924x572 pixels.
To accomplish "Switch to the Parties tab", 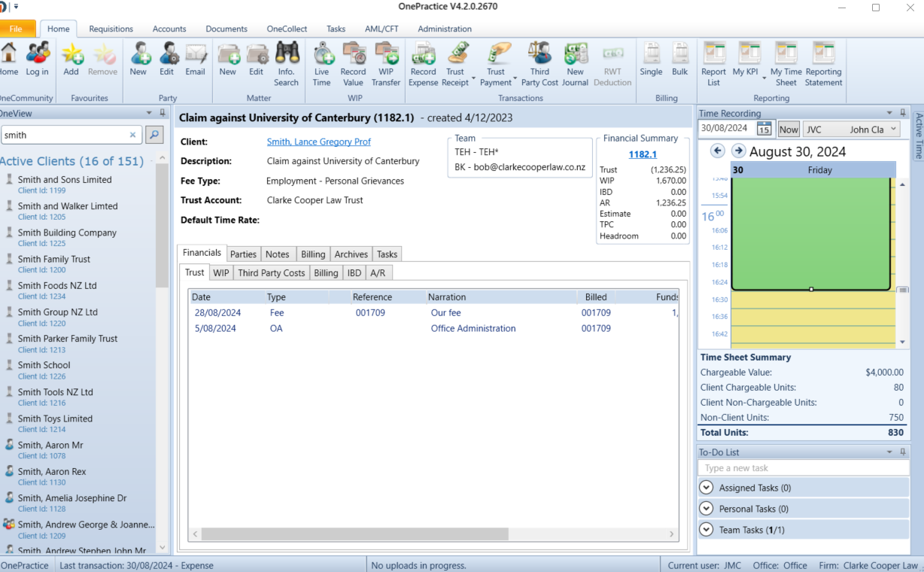I will pos(242,254).
